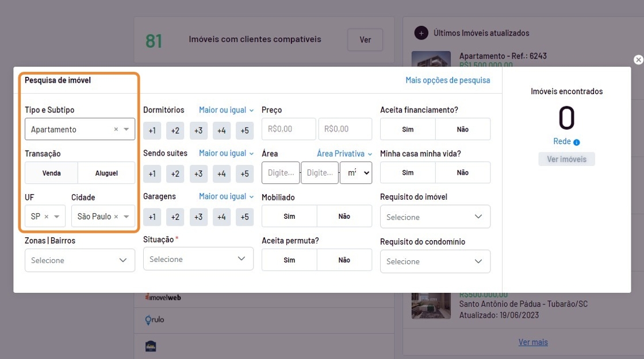Open Dormitórios Maior ou igual menu
Viewport: 644px width, 359px height.
click(x=226, y=110)
